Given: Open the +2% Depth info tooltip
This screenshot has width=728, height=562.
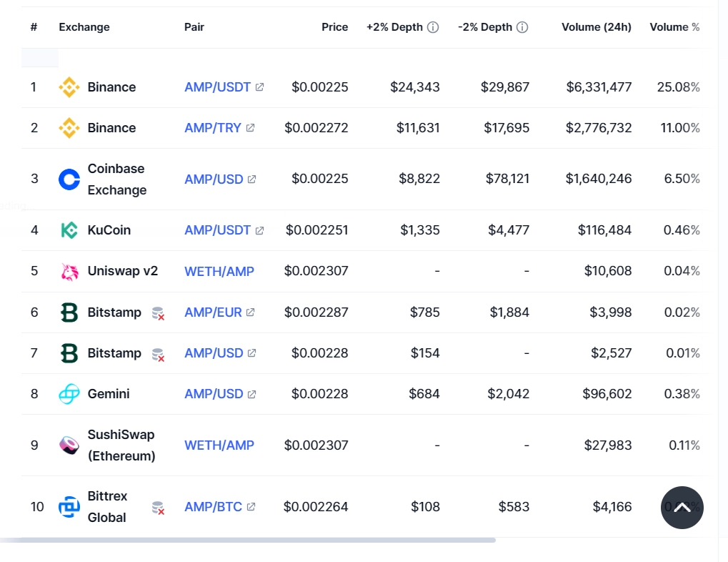Looking at the screenshot, I should click(434, 26).
